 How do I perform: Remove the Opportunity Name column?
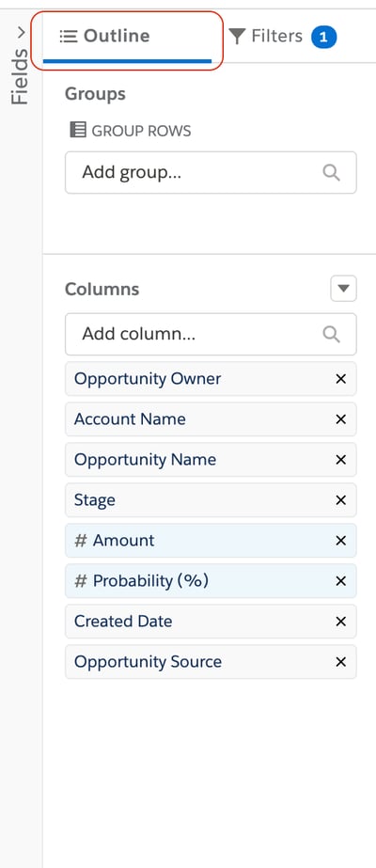point(340,460)
